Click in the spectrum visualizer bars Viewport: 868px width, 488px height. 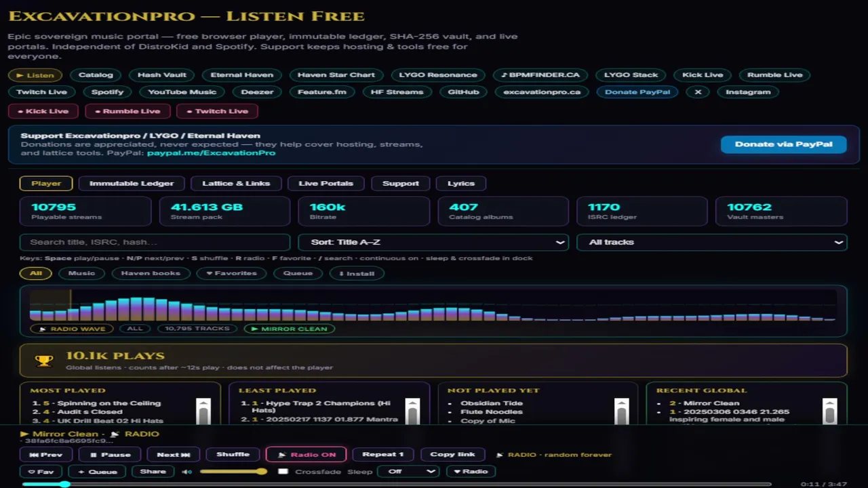[x=433, y=305]
